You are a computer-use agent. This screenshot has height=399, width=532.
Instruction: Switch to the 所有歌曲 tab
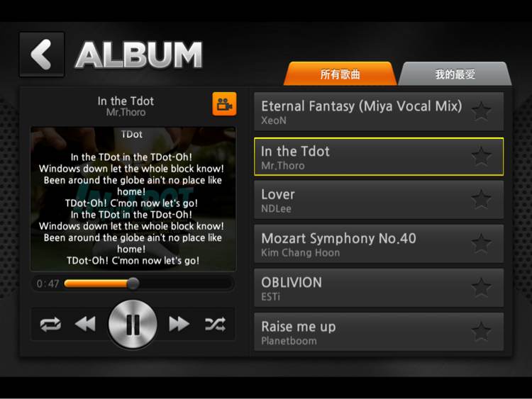click(x=340, y=74)
